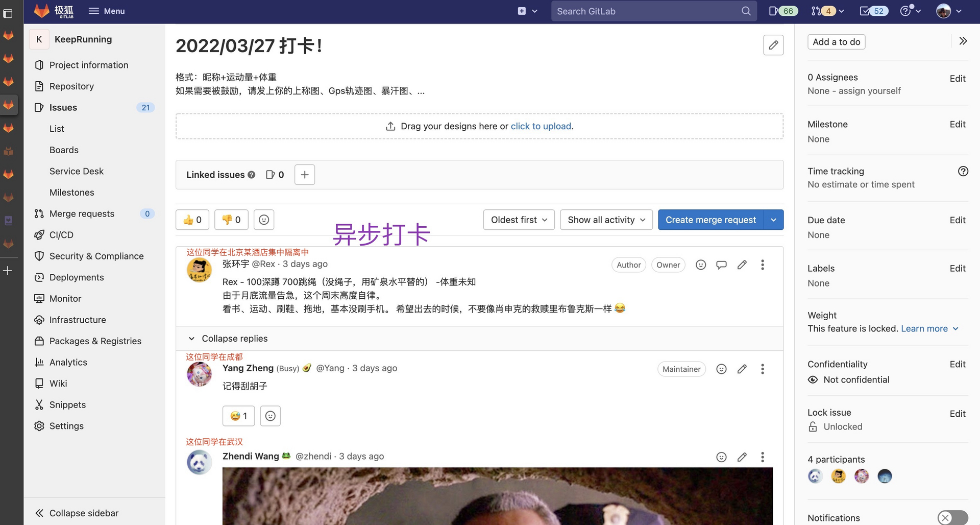This screenshot has height=525, width=980.
Task: Toggle the Notifications switch
Action: coord(952,517)
